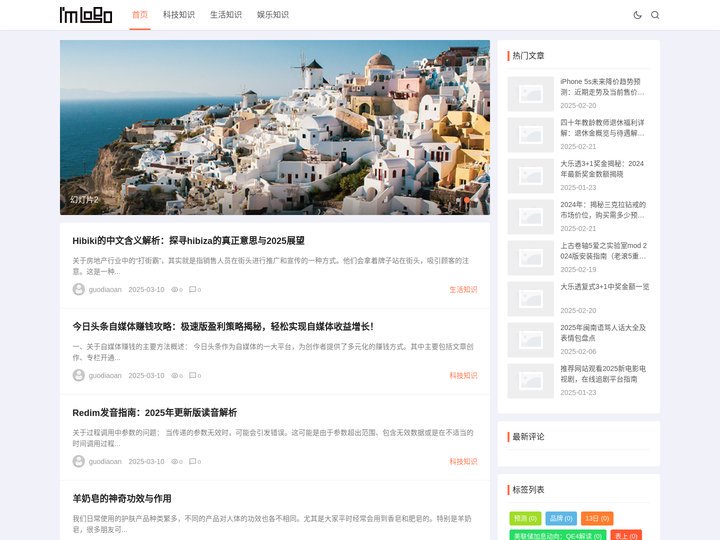This screenshot has width=720, height=540.
Task: Click author avatar on Hibiki article
Action: [x=79, y=289]
